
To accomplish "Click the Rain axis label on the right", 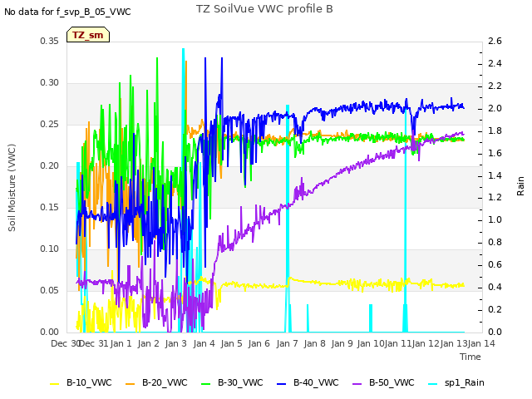I will click(x=520, y=186).
